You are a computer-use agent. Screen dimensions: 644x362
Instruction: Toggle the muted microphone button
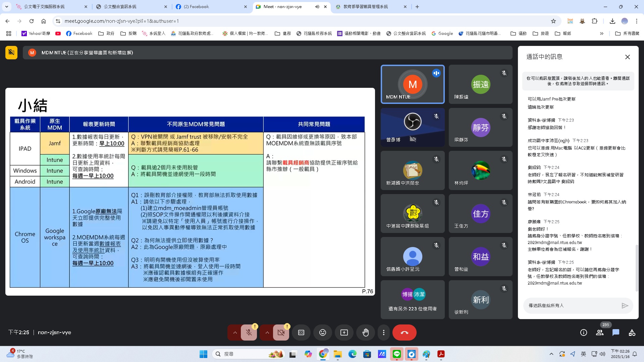[x=249, y=333]
